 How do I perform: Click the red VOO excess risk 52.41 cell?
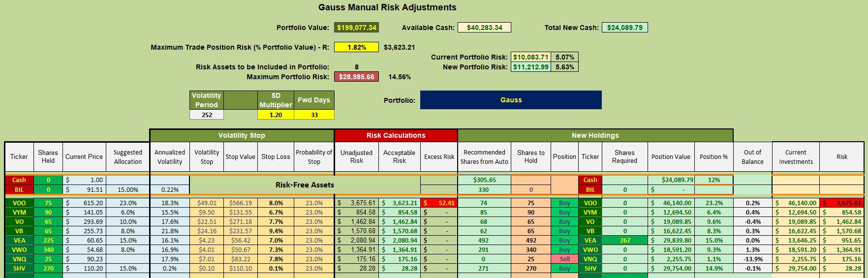439,203
